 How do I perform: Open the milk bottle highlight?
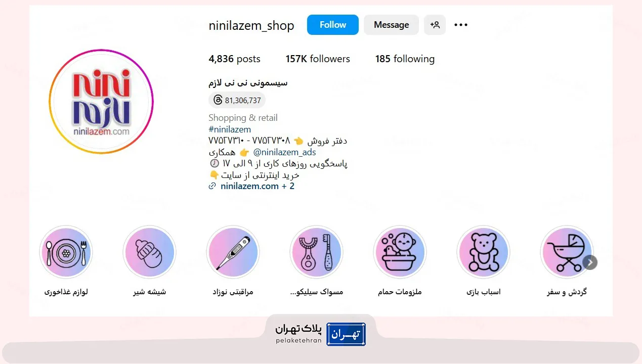coord(149,252)
